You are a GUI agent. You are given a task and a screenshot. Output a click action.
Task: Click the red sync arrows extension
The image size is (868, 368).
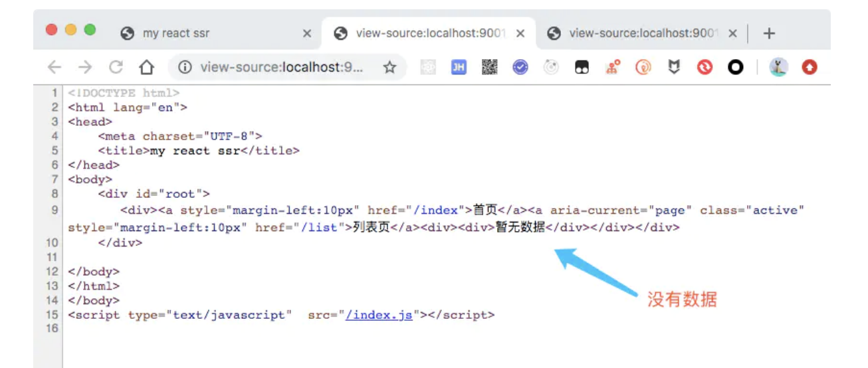click(705, 67)
